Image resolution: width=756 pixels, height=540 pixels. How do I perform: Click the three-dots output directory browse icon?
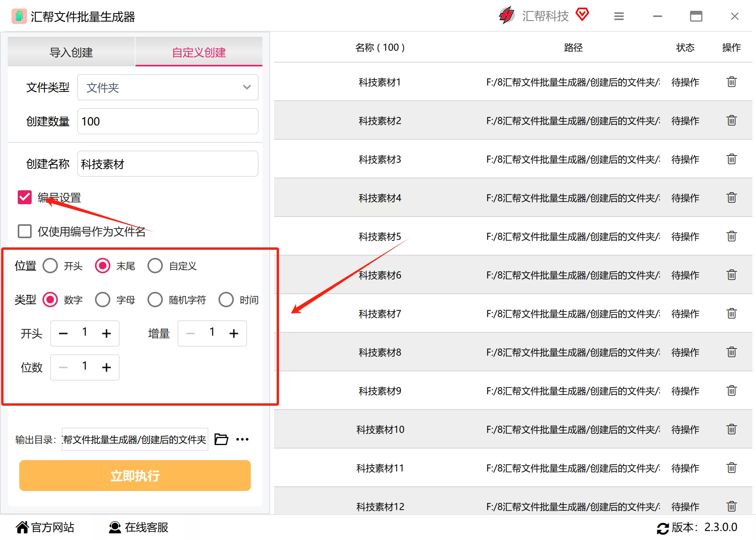point(242,439)
